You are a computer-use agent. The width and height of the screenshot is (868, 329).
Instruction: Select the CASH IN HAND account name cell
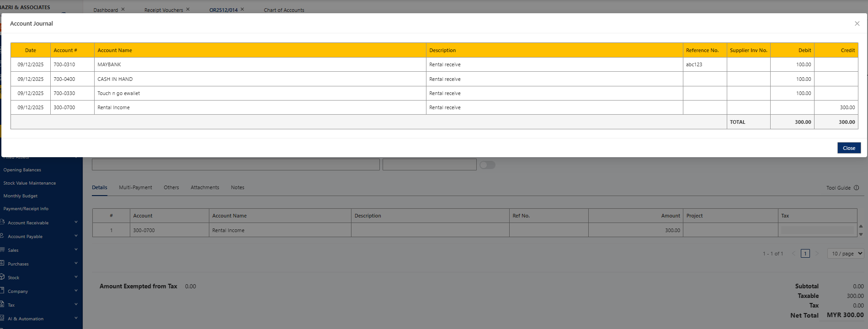(260, 79)
